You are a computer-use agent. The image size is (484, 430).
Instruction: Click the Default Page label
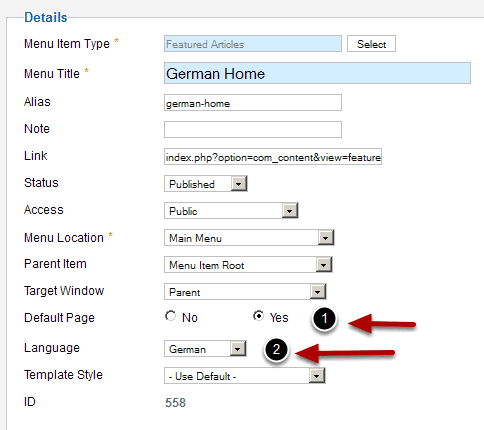pos(59,318)
